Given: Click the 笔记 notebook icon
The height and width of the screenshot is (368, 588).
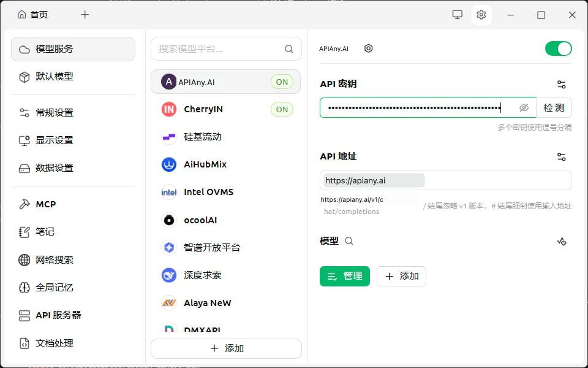Looking at the screenshot, I should 24,232.
